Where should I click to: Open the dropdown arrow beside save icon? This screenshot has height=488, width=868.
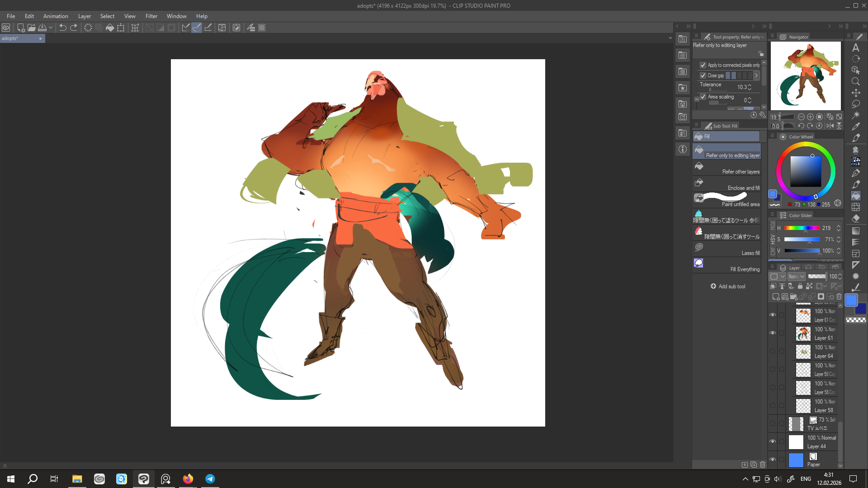pos(51,28)
